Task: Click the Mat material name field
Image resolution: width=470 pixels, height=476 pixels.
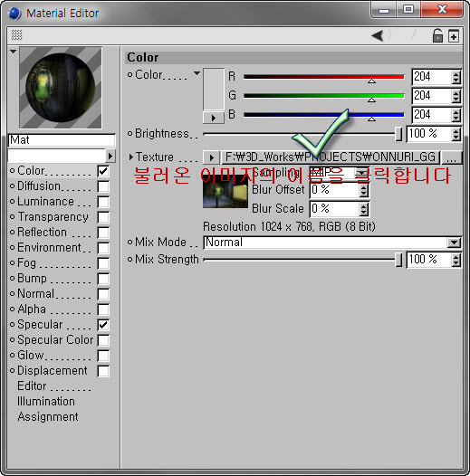Action: click(62, 140)
